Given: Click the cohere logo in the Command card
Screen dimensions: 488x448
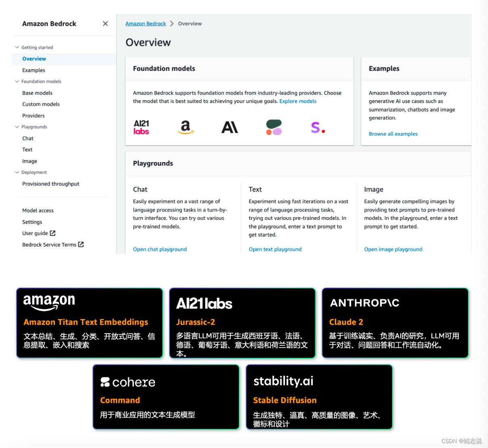Looking at the screenshot, I should click(128, 382).
